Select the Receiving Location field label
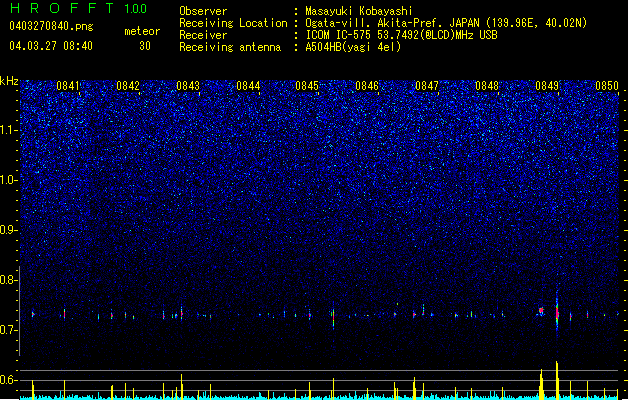 point(233,23)
